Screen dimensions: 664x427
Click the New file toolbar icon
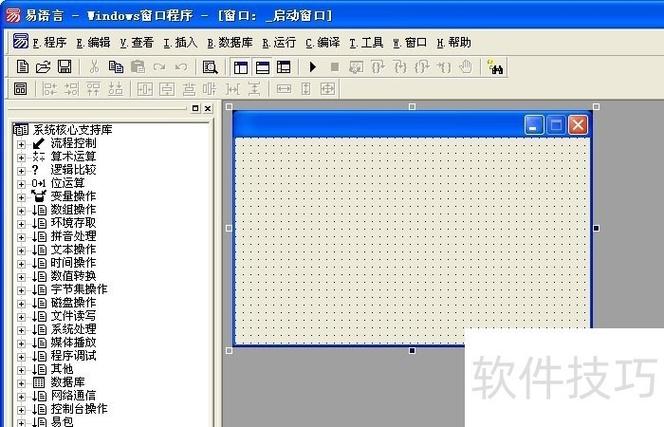pos(22,67)
